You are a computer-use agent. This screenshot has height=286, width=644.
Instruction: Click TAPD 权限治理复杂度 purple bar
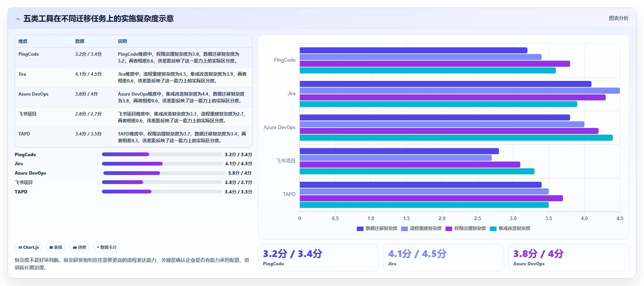tap(431, 198)
